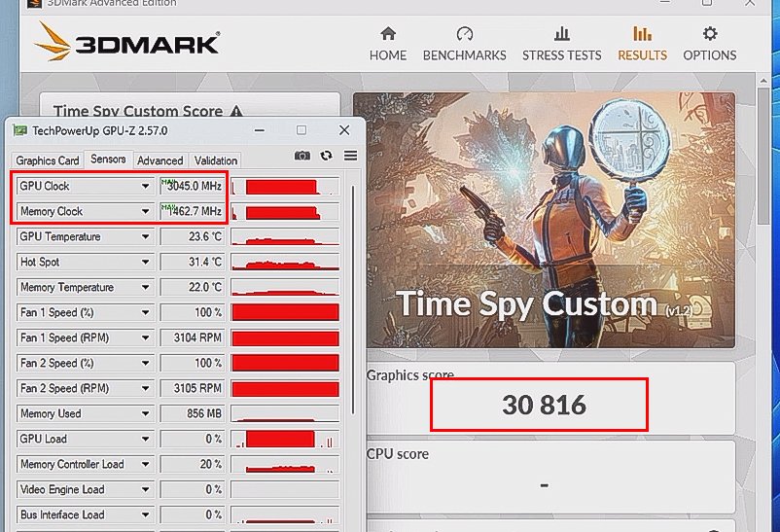Click the Memory Clock history graph

point(286,211)
